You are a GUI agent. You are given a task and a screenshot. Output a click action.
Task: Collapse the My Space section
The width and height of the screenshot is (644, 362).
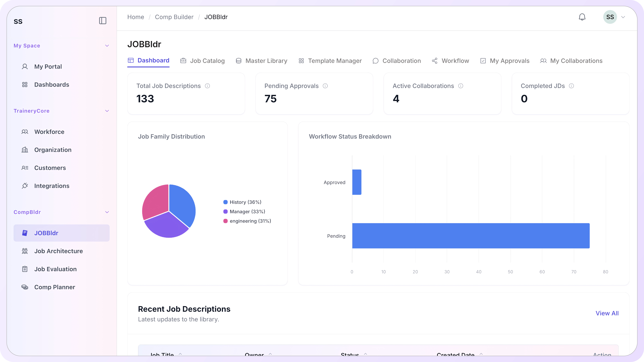pos(107,46)
